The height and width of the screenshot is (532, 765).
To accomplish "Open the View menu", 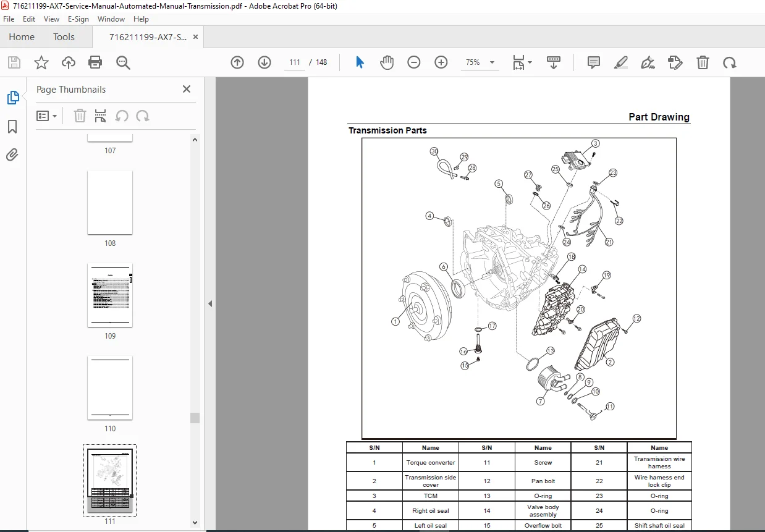I will click(51, 19).
